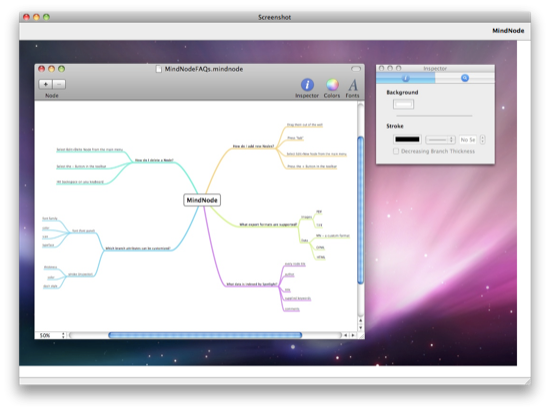Click the MindNode label in the Screenshot window header
Viewport: 550px width, 411px height.
(508, 31)
